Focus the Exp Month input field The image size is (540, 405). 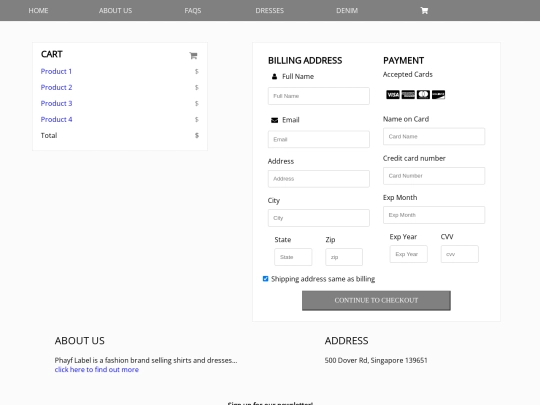coord(434,215)
